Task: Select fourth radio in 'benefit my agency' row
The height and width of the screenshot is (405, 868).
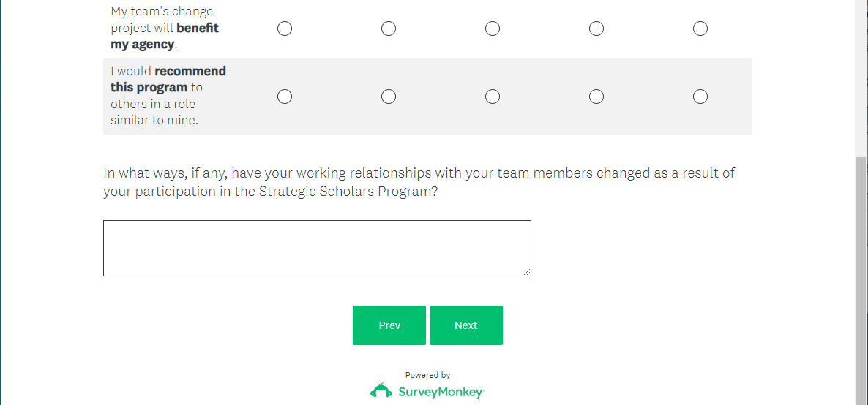Action: pyautogui.click(x=596, y=29)
